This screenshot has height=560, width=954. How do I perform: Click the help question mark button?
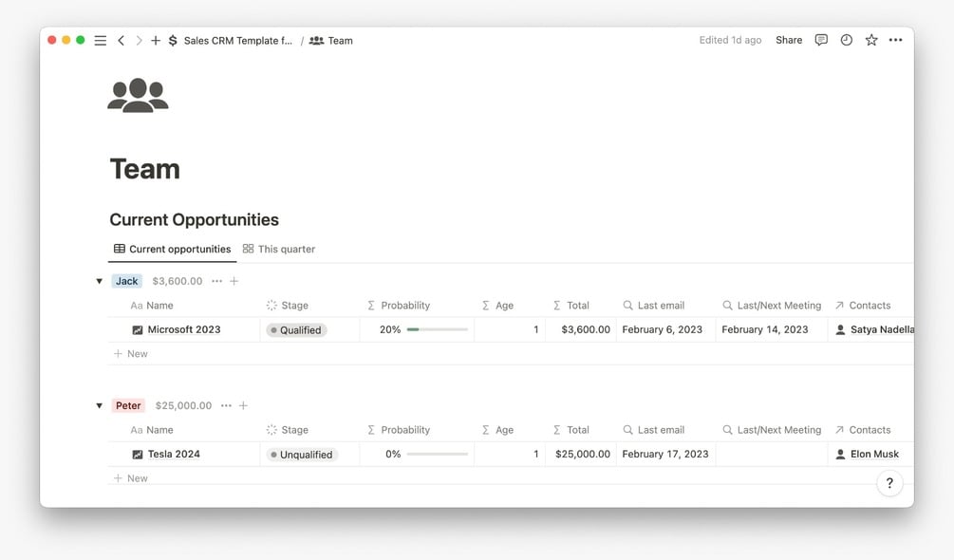[x=889, y=483]
